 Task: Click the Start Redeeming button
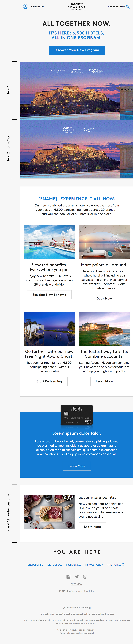coord(49,381)
